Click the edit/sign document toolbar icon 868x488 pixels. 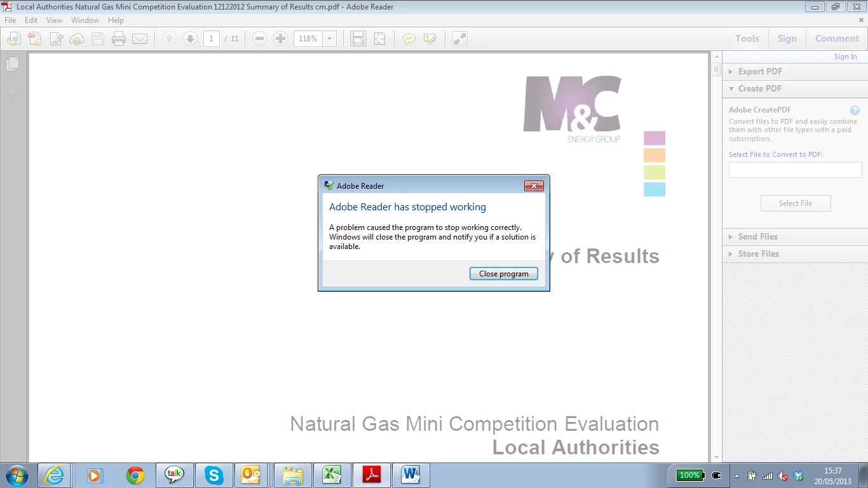coord(56,39)
